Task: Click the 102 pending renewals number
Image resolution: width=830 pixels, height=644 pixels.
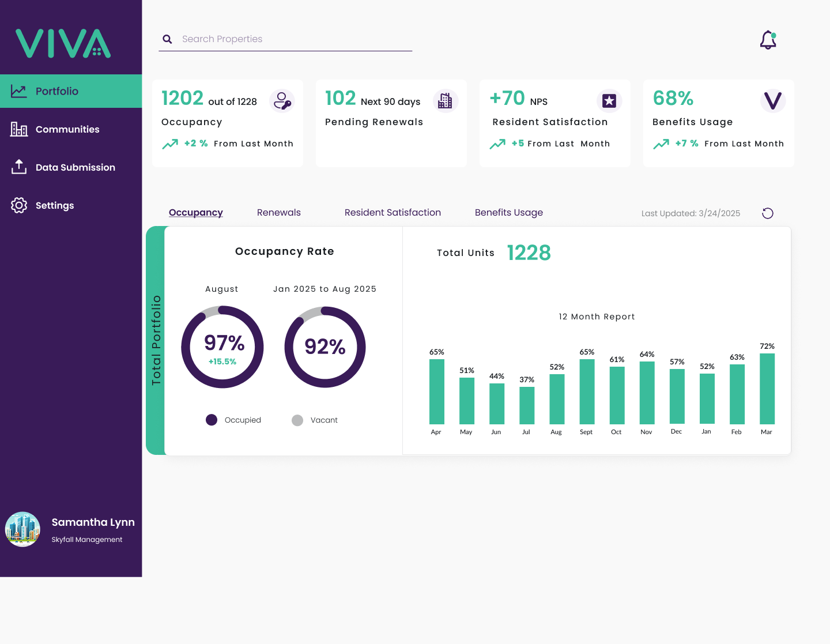Action: pyautogui.click(x=341, y=98)
